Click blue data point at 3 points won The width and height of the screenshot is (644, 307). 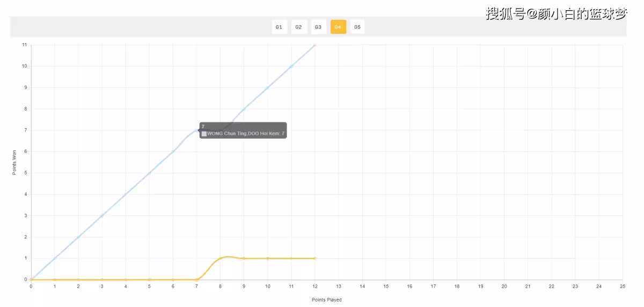click(102, 216)
